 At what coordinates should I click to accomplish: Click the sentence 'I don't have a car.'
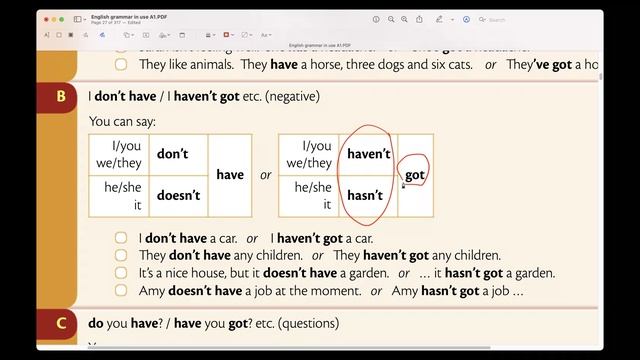pyautogui.click(x=188, y=238)
